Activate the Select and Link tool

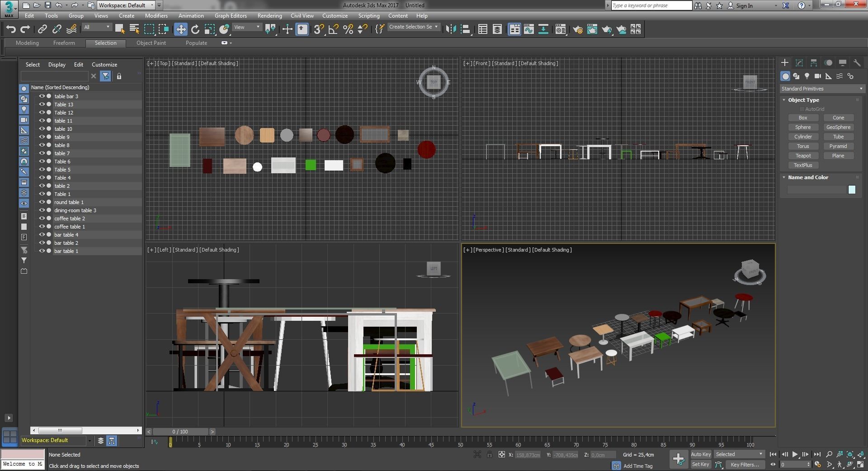[42, 29]
